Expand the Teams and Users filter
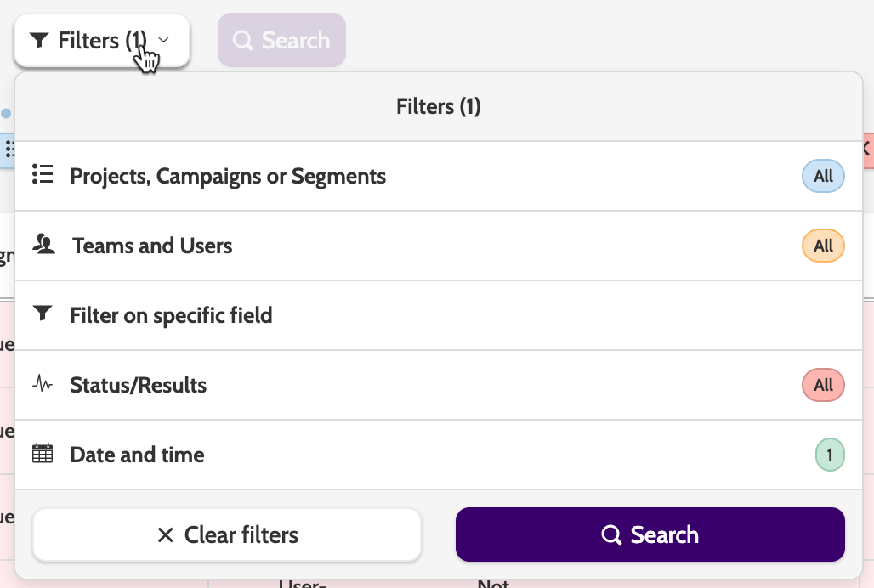 [152, 246]
